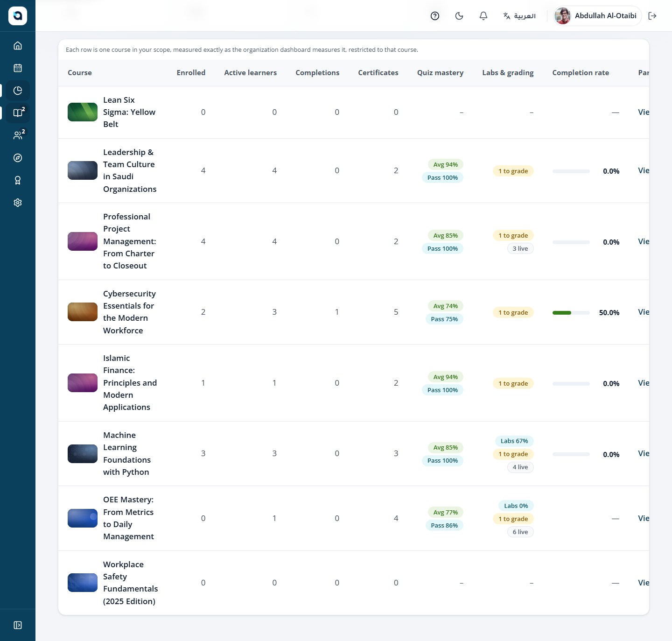Open View link for Machine Learning Foundations
This screenshot has height=641, width=672.
tap(644, 453)
